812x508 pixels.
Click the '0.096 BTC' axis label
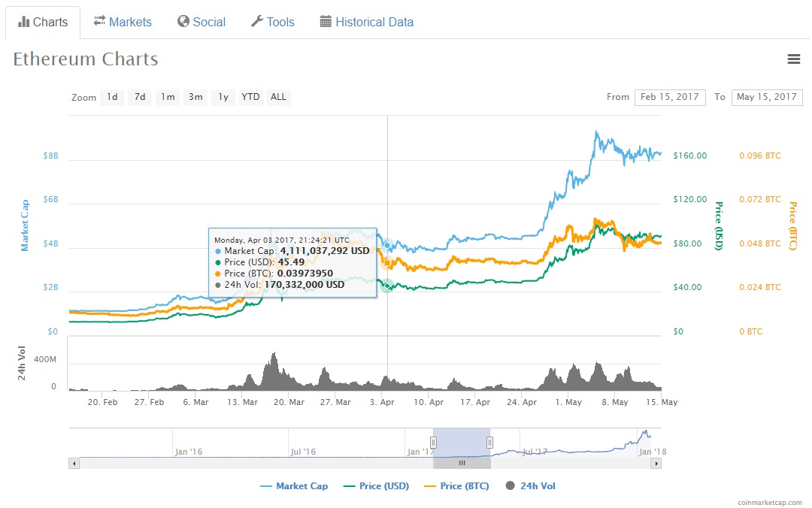[759, 156]
